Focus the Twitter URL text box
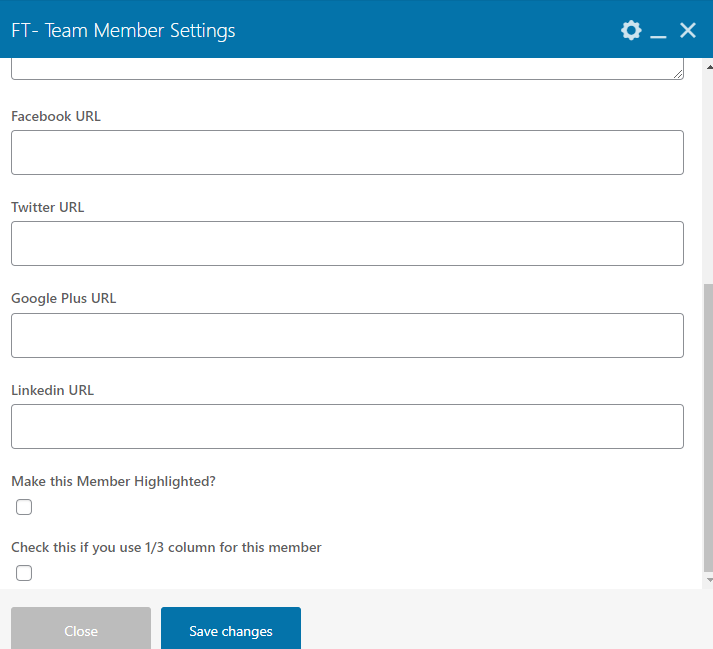This screenshot has height=649, width=713. (x=347, y=244)
